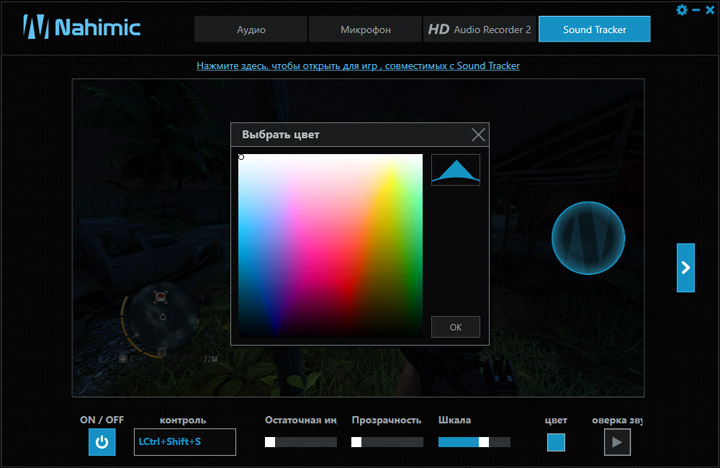Toggle Sound Tracker ON / OFF power button
This screenshot has height=468, width=720.
coord(102,442)
